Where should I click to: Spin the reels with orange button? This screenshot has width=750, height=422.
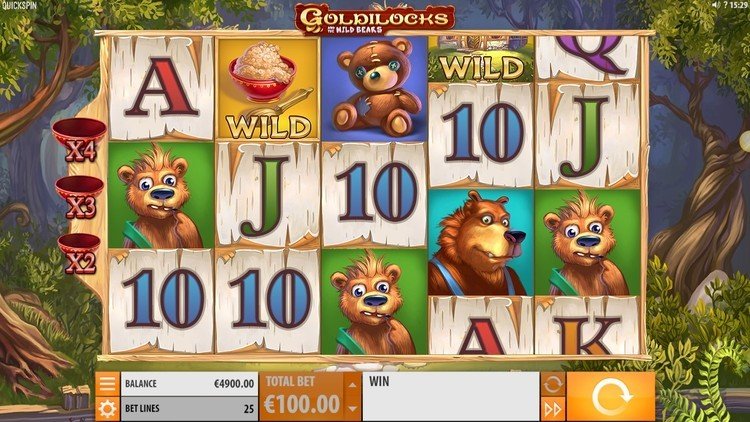pyautogui.click(x=611, y=397)
